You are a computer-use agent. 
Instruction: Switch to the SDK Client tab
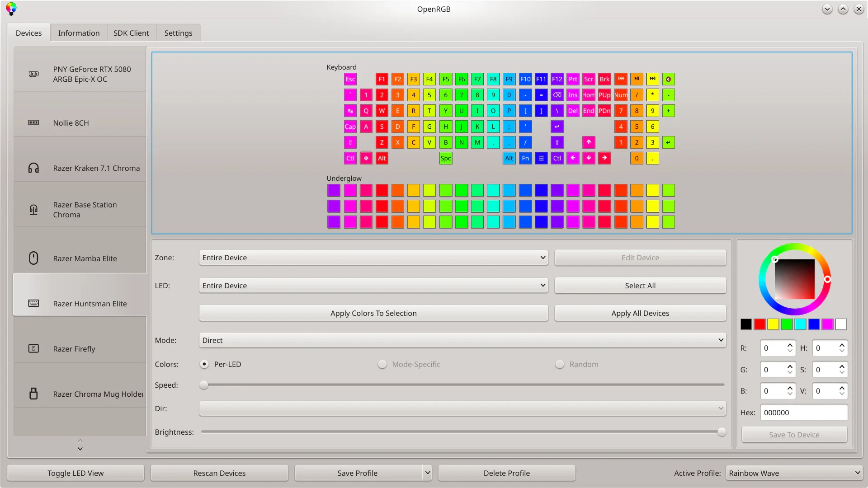pos(131,33)
